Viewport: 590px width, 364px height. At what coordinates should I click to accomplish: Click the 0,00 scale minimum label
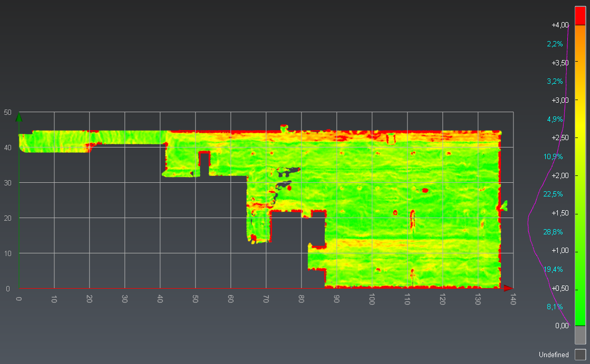[x=562, y=326]
